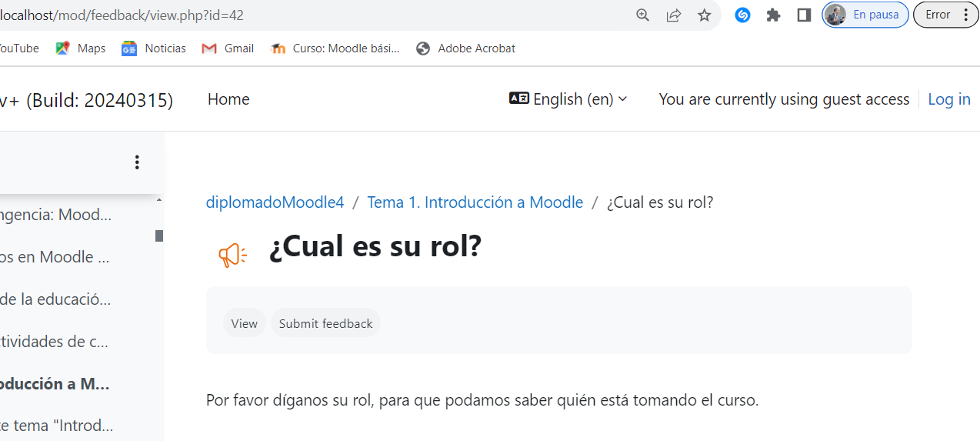Click the course index scroll up arrow
The height and width of the screenshot is (441, 980).
[159, 200]
